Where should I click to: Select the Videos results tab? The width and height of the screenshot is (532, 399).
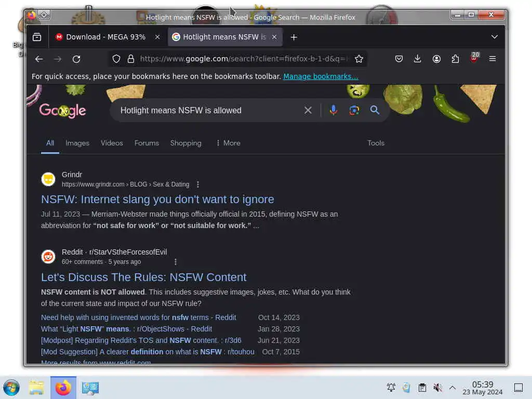(x=112, y=143)
